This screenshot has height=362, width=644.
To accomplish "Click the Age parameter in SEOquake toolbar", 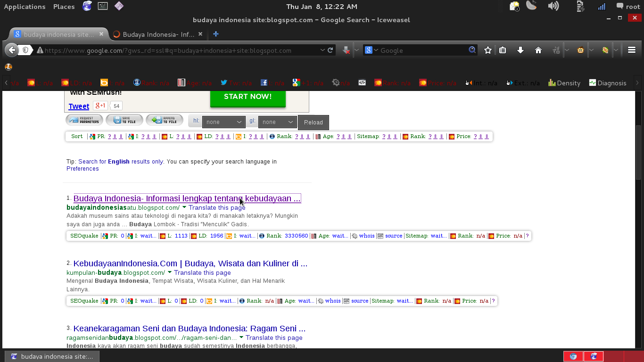I will click(195, 83).
